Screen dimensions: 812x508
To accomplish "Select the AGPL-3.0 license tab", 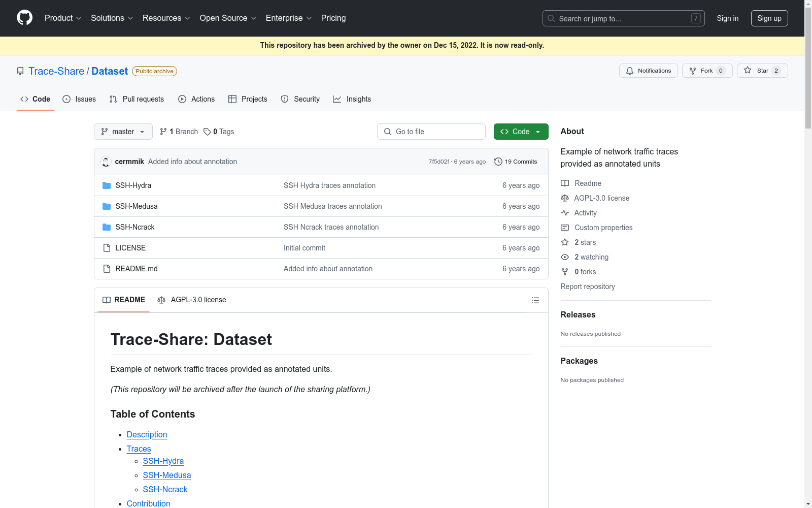I will 192,300.
